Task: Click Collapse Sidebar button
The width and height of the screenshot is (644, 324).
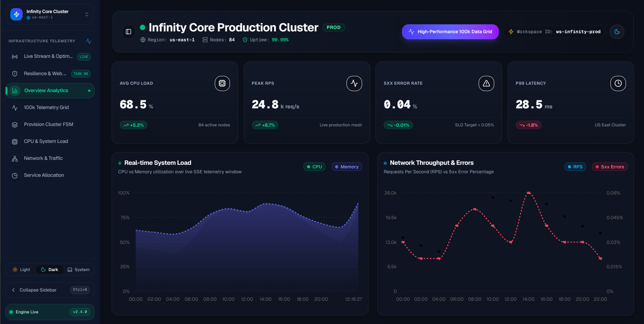Action: (x=50, y=290)
